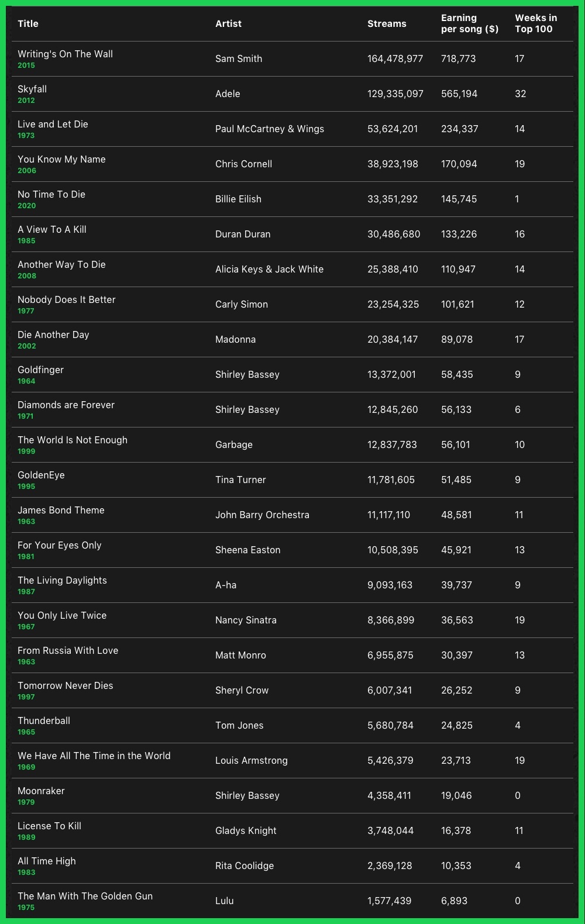Image resolution: width=585 pixels, height=924 pixels.
Task: Click the earning value for Thunderball
Action: (x=456, y=726)
